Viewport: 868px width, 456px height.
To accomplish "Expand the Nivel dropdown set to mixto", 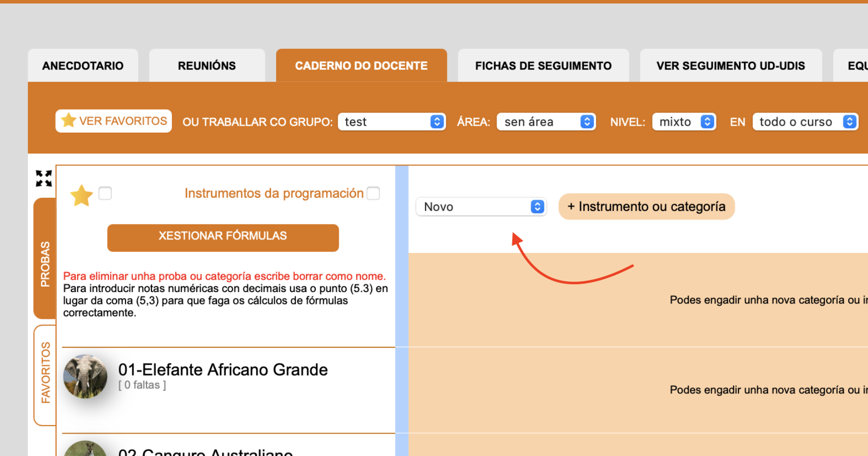I will pos(683,122).
